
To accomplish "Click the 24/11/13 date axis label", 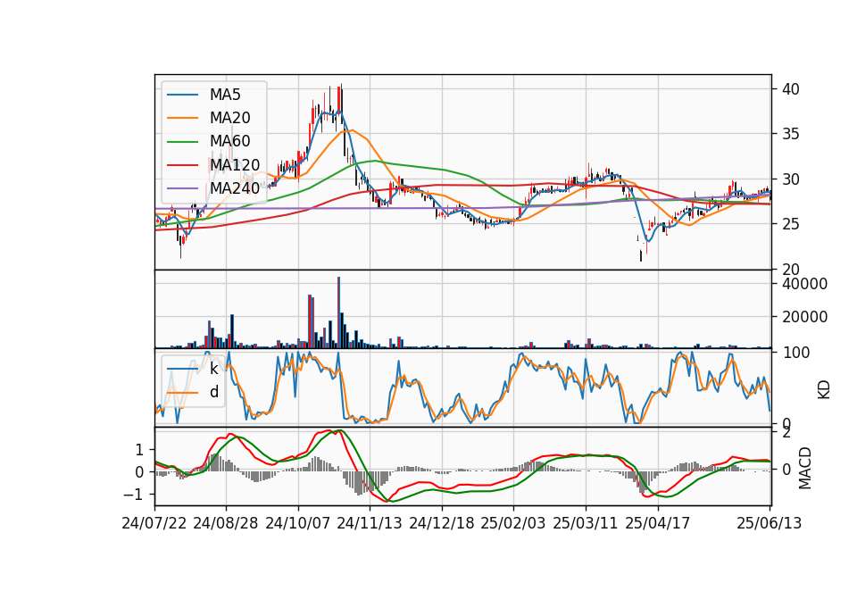I will coord(370,524).
